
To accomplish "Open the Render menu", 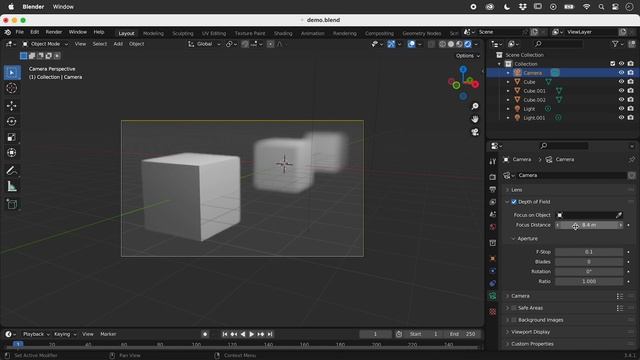I will click(x=53, y=32).
